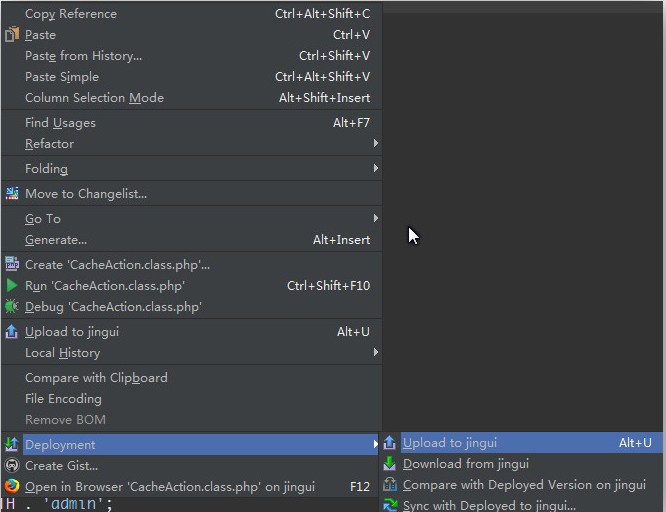This screenshot has width=666, height=512.
Task: Expand the Refactor submenu arrow
Action: 376,144
